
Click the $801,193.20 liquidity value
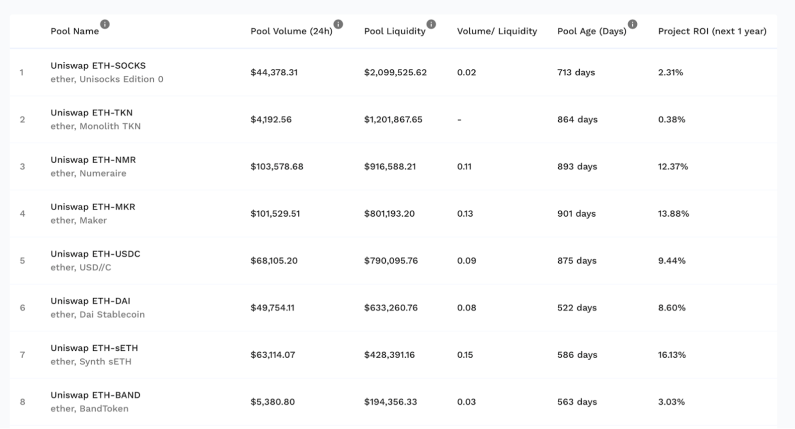(389, 214)
